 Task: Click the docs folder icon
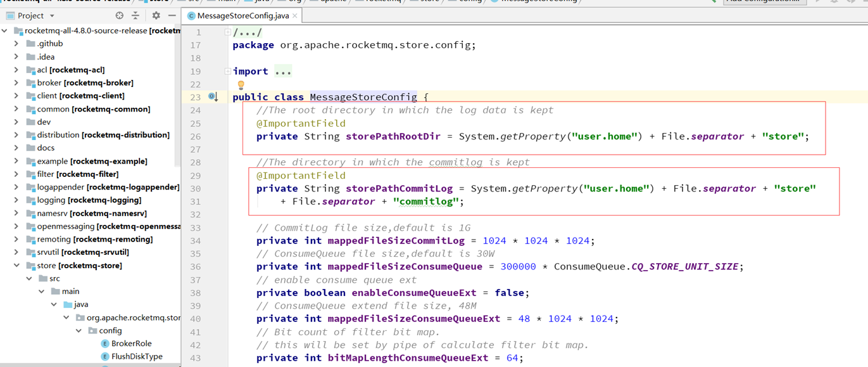[30, 148]
